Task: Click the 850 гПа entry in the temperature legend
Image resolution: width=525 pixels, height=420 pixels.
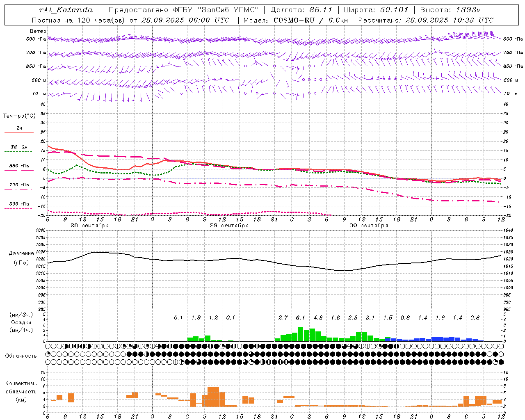Action: point(19,166)
